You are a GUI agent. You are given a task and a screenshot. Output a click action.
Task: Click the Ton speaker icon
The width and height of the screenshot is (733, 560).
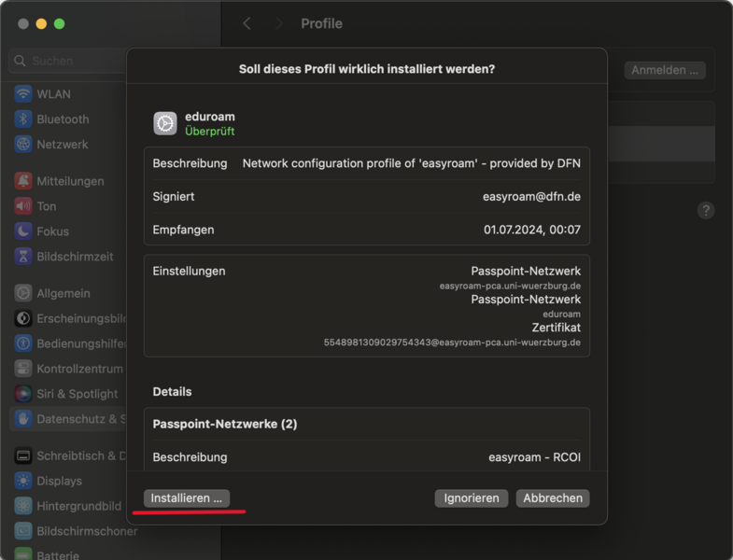click(x=23, y=206)
